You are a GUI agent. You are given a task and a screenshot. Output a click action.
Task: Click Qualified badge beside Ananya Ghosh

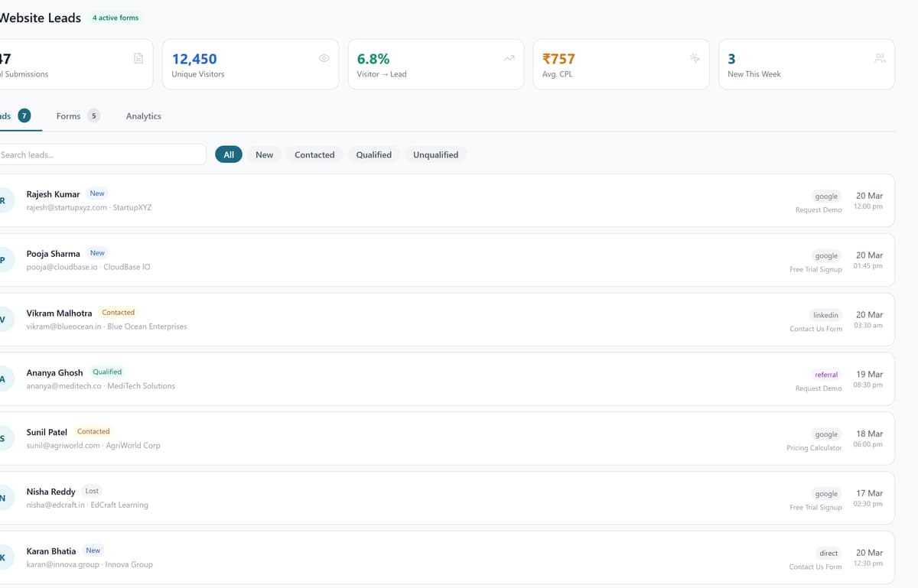107,372
